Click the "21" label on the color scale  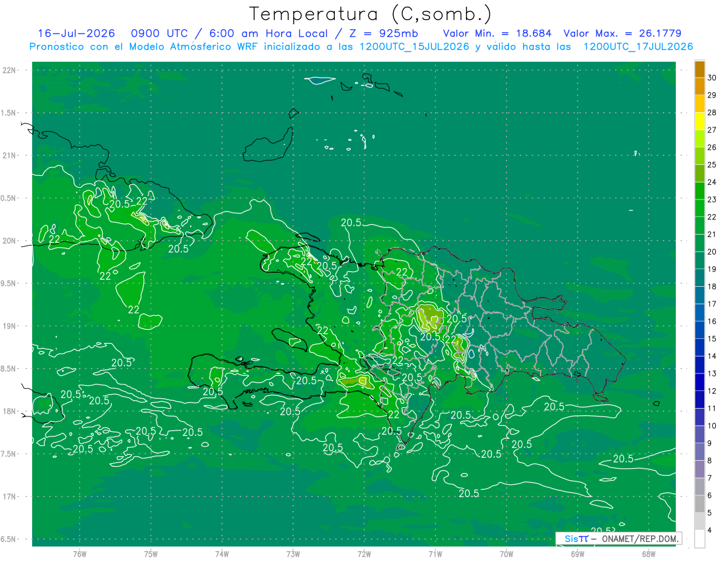tap(712, 234)
